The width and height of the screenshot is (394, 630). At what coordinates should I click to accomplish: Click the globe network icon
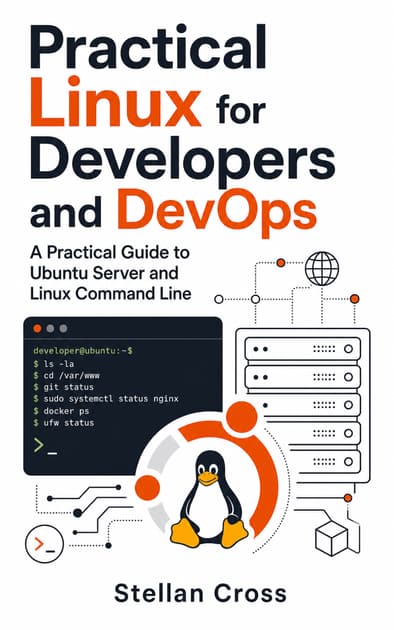[322, 268]
